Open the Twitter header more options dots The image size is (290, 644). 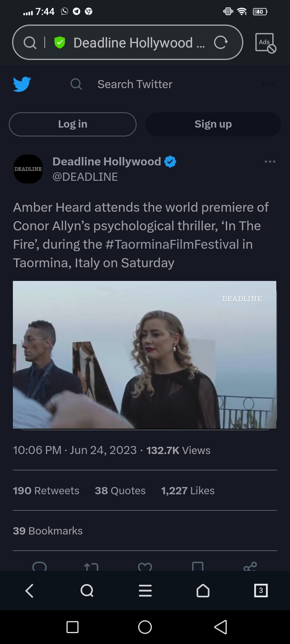click(x=268, y=84)
